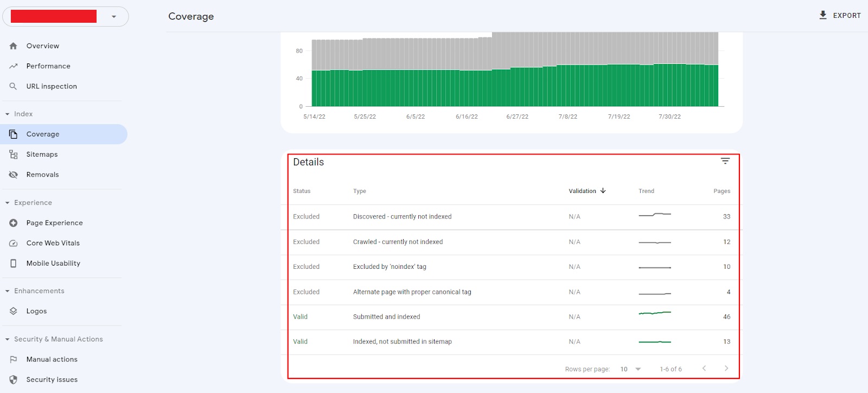
Task: Open the property selector dropdown
Action: (114, 17)
